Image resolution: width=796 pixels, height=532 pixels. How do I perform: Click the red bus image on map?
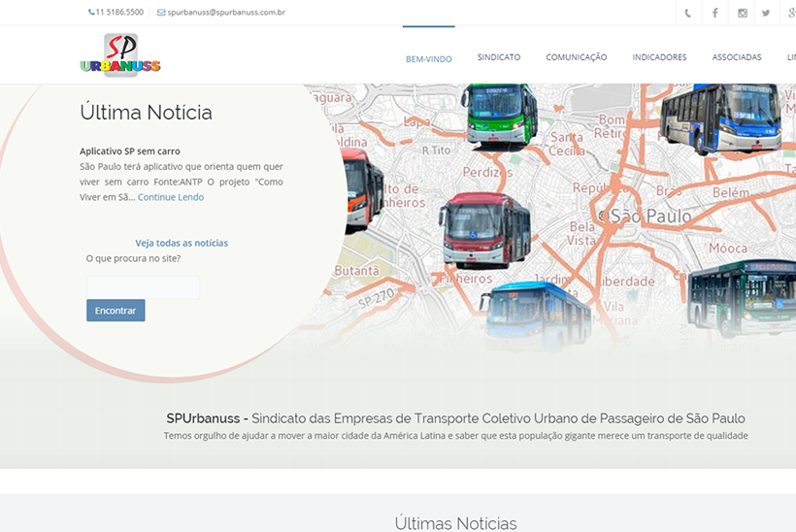pyautogui.click(x=485, y=230)
